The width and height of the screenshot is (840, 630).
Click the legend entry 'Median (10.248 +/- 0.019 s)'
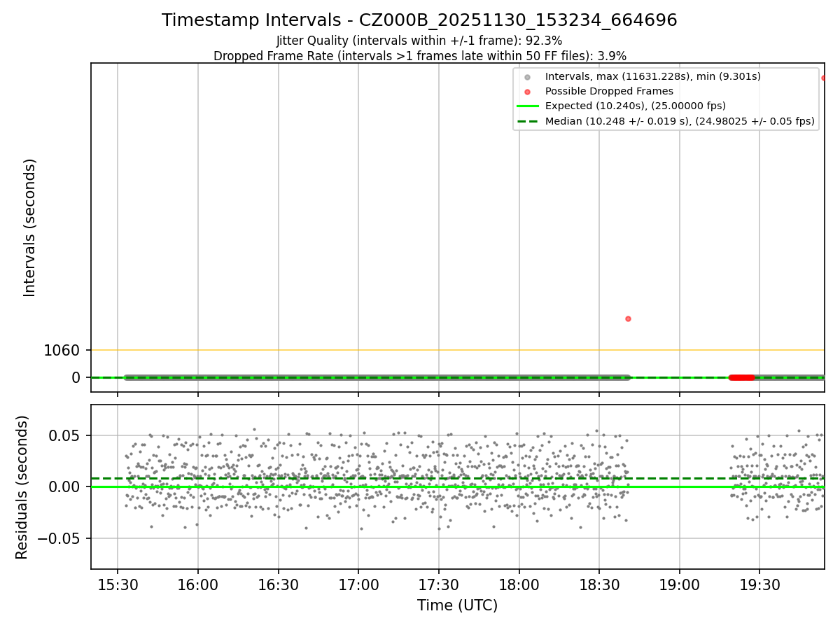tap(680, 121)
